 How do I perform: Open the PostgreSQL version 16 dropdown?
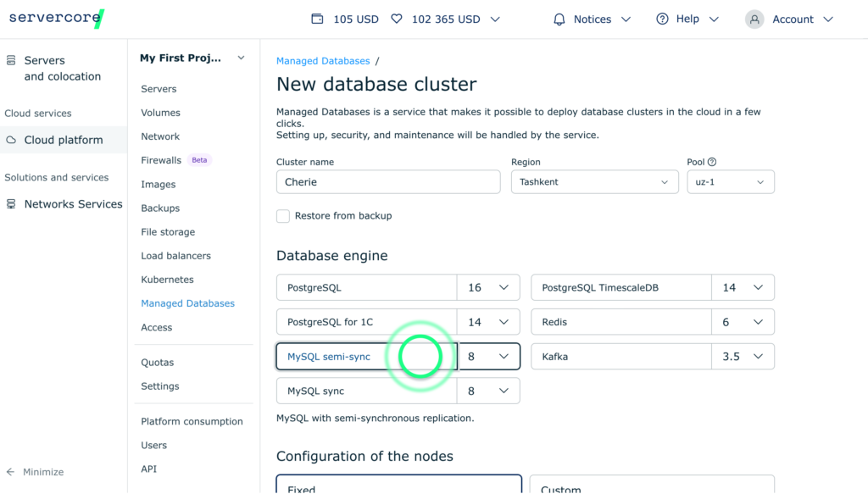tap(488, 287)
